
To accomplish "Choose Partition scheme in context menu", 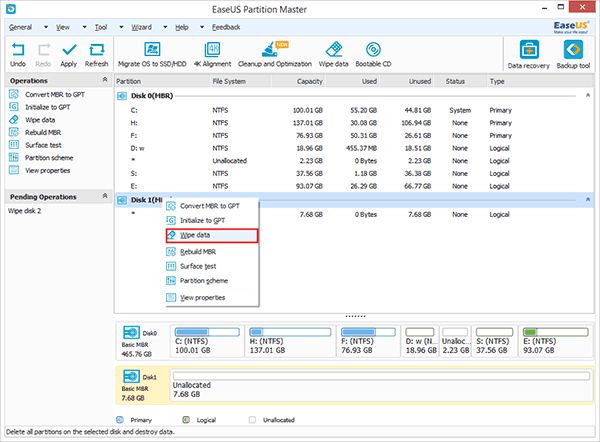I will (x=212, y=281).
